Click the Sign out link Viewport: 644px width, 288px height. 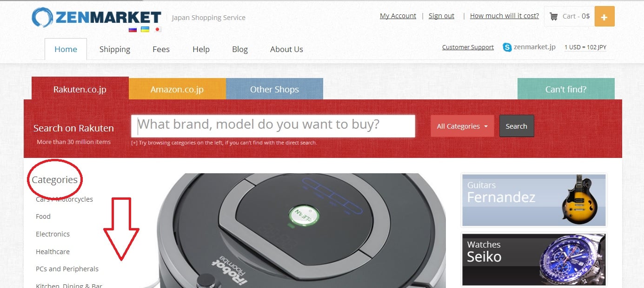(x=441, y=16)
